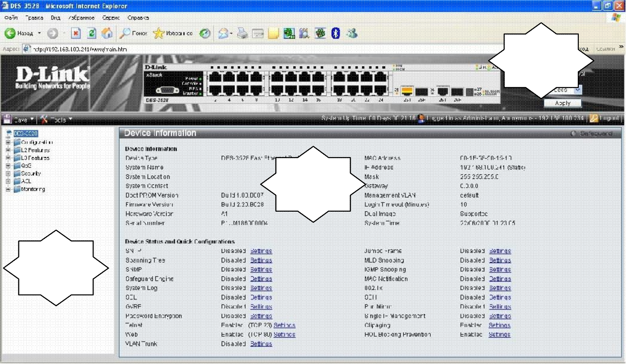Click port 26T on switch panel
Screen dimensions: 626x364
click(443, 91)
